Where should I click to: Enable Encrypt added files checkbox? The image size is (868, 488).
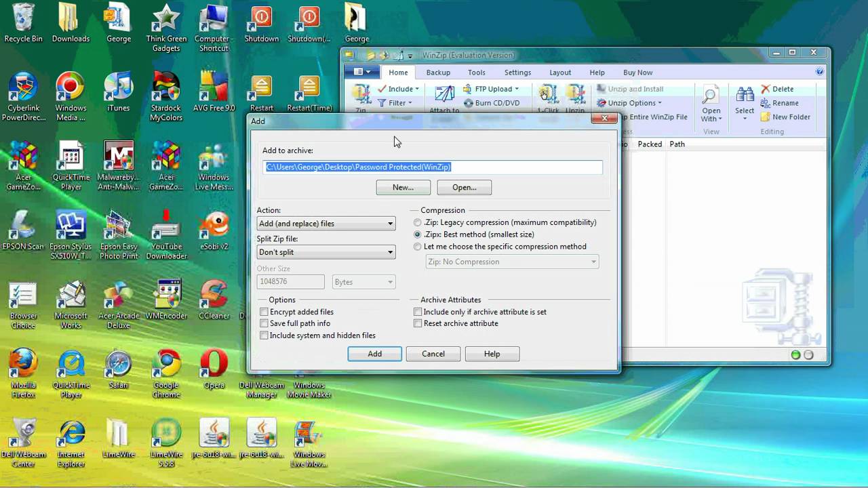(264, 312)
